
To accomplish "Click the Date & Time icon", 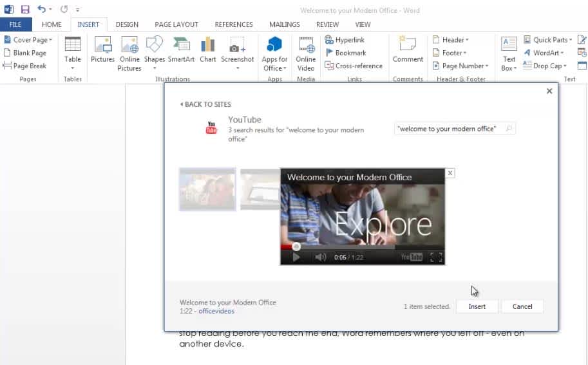I will click(x=582, y=53).
